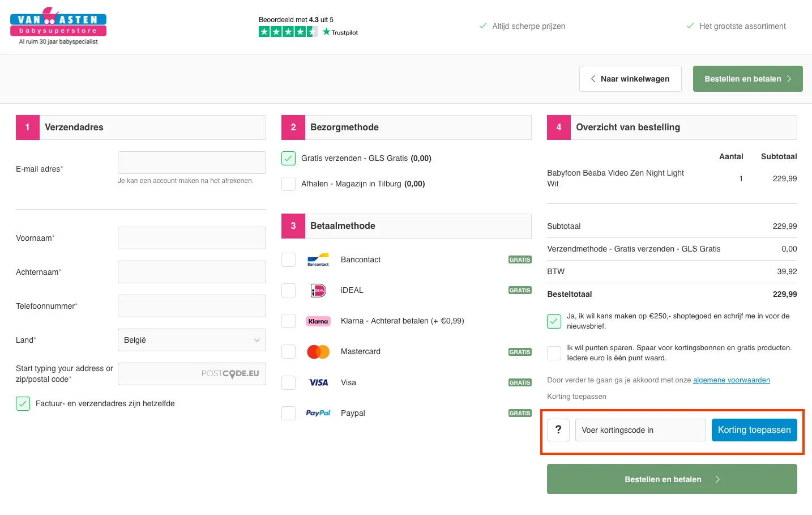Click the Mastercard payment icon
Screen dimensions: 812x515
tap(318, 351)
